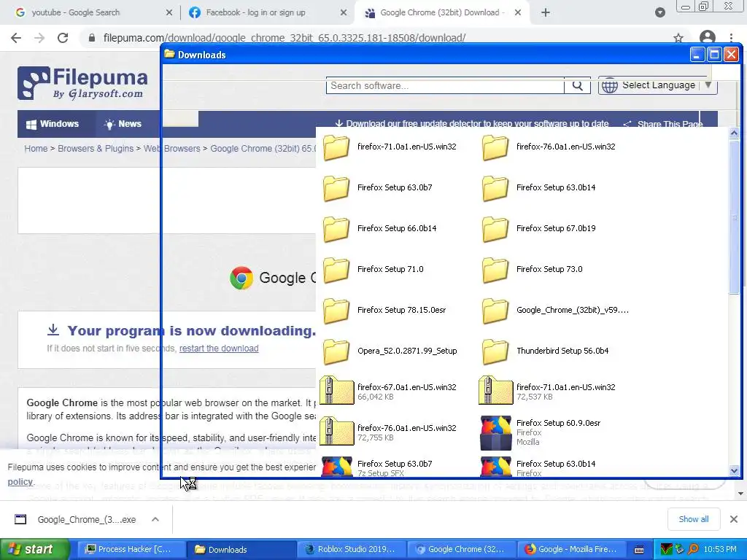This screenshot has height=560, width=747.
Task: Select Firefox Setup 63.0b14 folder icon
Action: click(x=495, y=188)
